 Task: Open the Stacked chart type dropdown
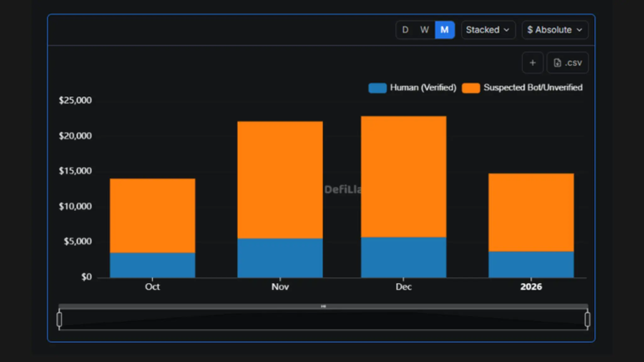tap(488, 30)
